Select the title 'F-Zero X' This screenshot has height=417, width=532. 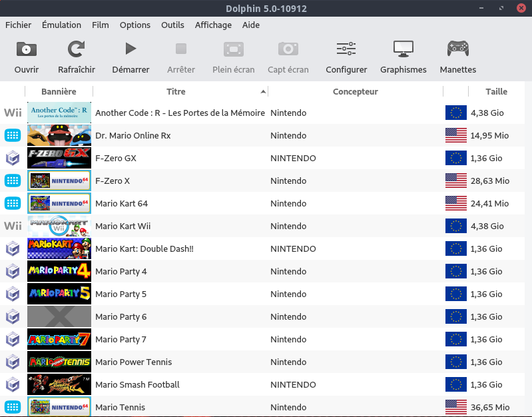[x=113, y=181]
